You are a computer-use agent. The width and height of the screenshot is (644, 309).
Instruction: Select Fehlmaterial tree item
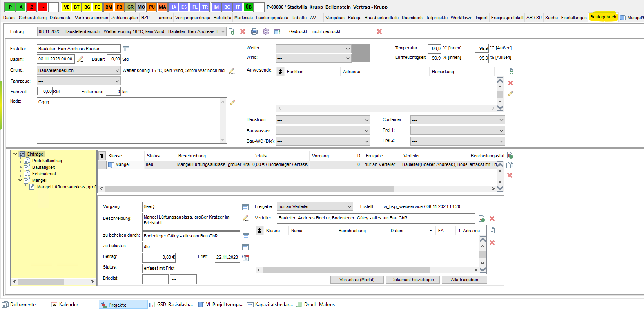click(x=44, y=174)
